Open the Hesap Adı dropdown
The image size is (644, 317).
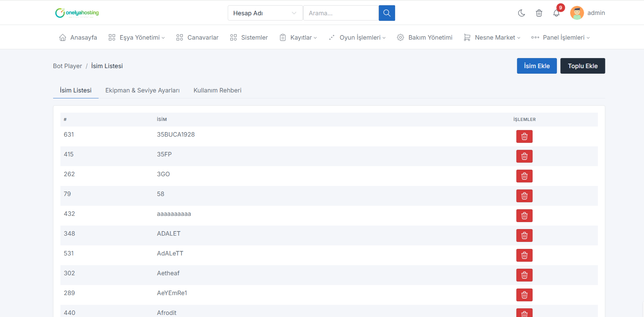[265, 13]
